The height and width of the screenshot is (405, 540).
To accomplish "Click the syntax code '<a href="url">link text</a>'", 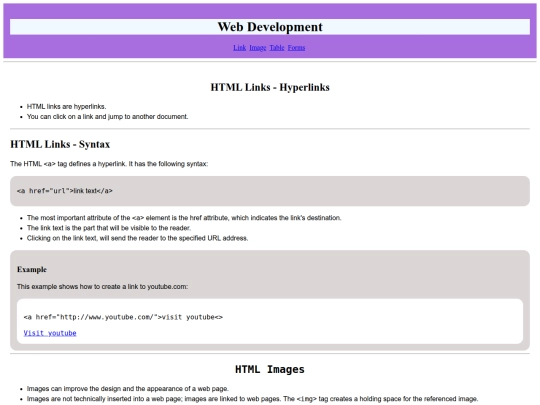I will click(x=65, y=191).
